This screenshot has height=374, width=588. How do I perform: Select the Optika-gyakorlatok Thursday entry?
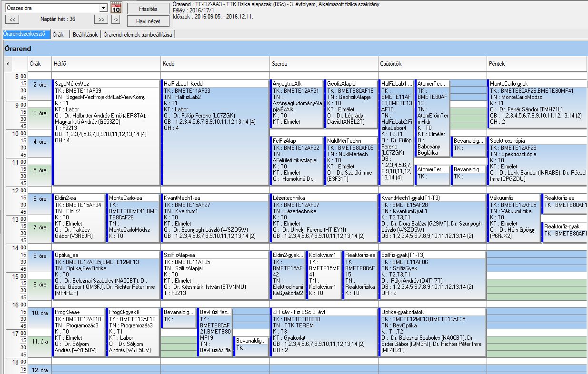point(432,333)
